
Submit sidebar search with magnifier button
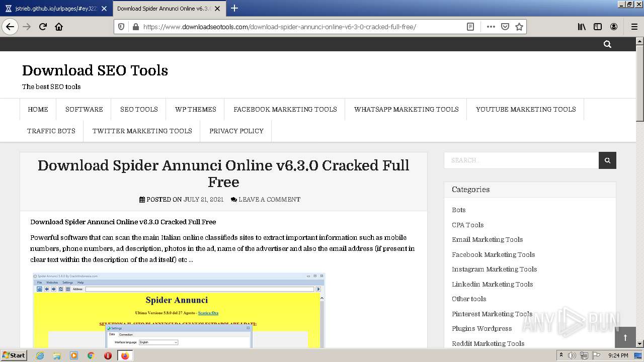pos(607,160)
